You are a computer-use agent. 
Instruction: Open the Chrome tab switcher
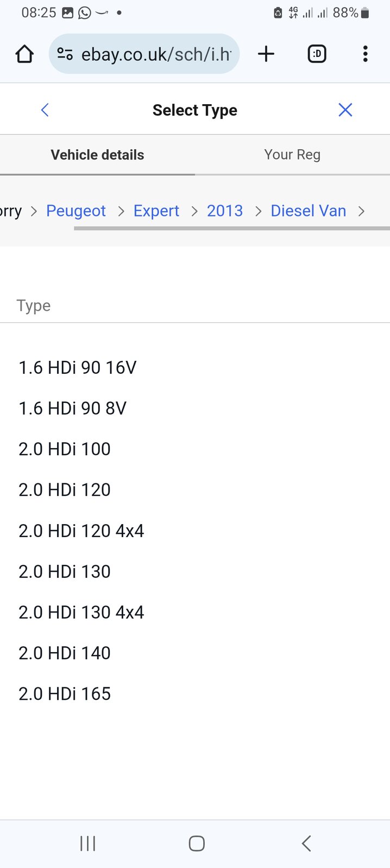(317, 54)
